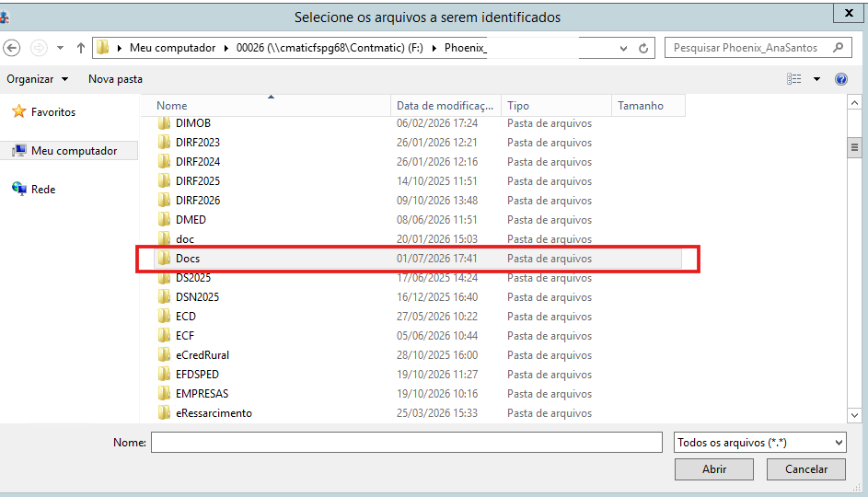Screen dimensions: 868x497
Task: Click the Nome file name input field
Action: point(407,442)
